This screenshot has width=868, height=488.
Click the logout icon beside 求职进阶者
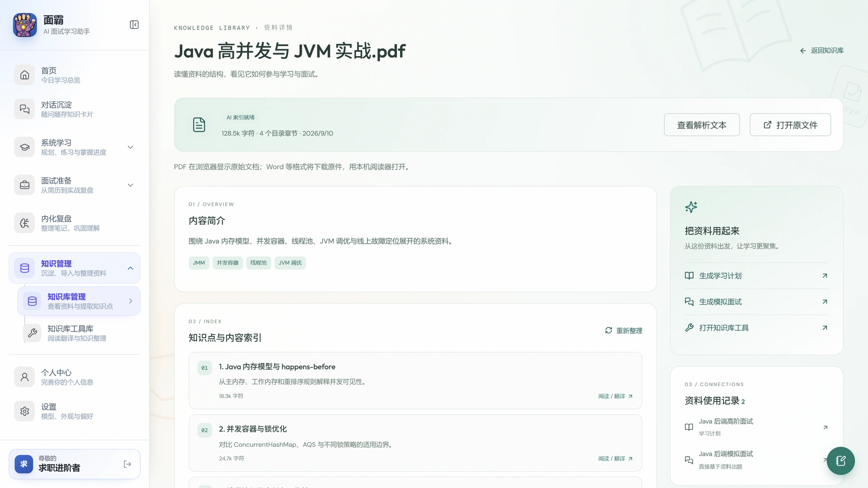(x=127, y=464)
